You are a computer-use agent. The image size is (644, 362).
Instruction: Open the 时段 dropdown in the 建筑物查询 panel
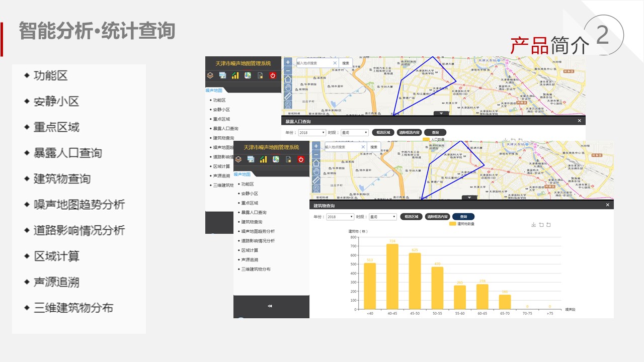(382, 217)
